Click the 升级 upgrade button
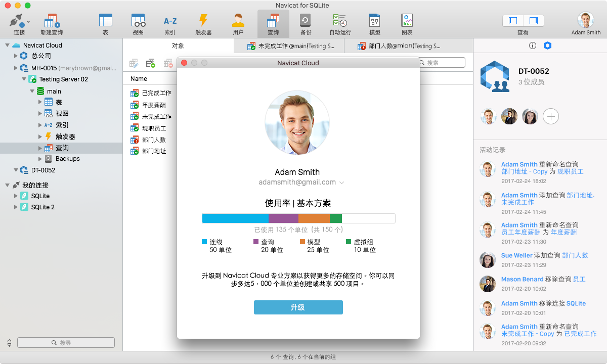The image size is (607, 364). [298, 307]
